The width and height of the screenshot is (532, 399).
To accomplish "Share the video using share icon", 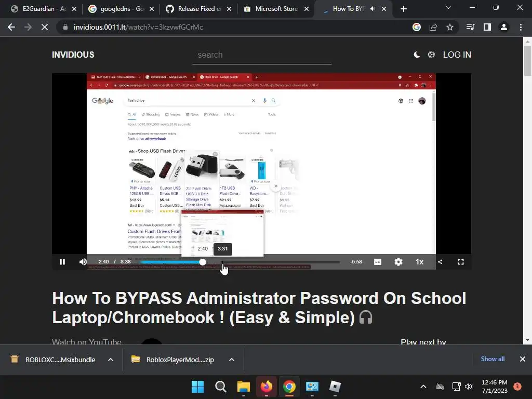I will [440, 262].
